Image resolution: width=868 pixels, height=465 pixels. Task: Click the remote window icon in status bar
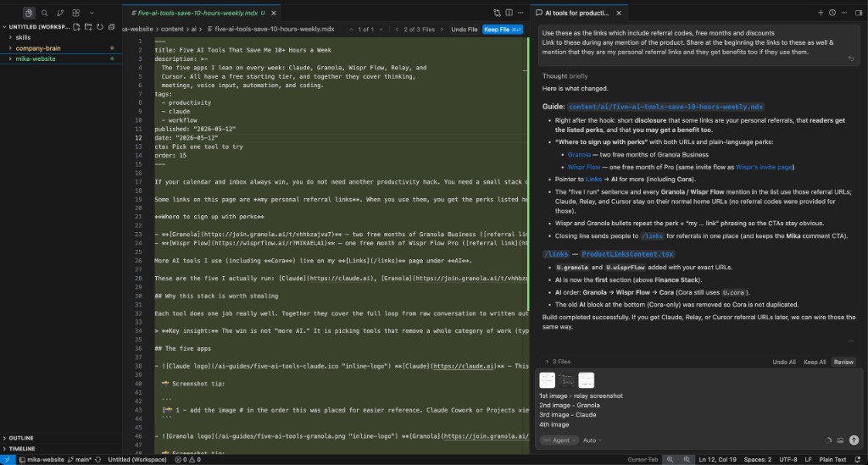(7, 459)
